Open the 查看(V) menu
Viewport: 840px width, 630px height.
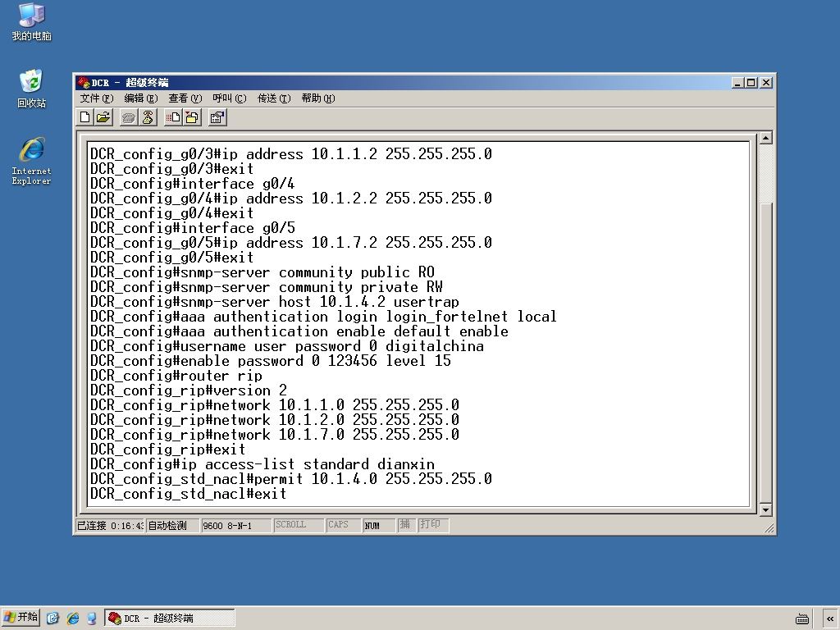click(x=185, y=98)
